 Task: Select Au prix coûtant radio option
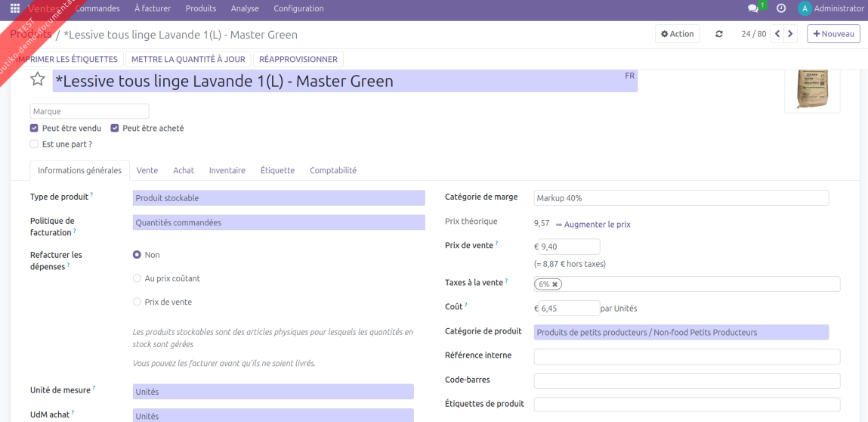click(x=137, y=278)
